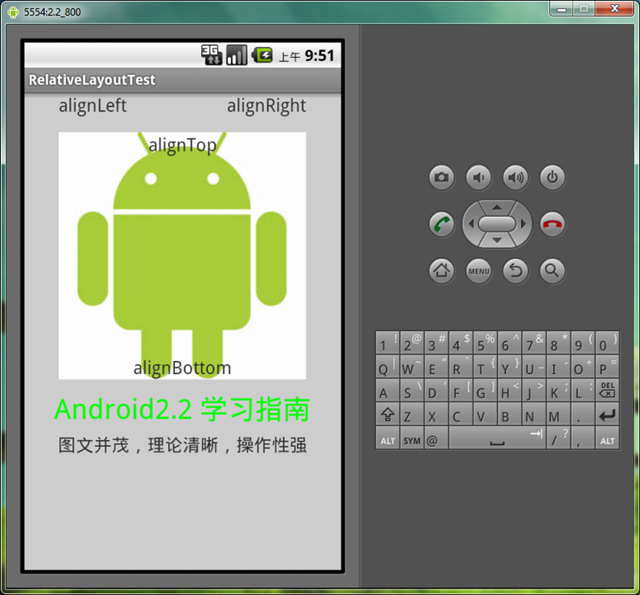Lower volume with the volume down button
The width and height of the screenshot is (640, 595).
(479, 178)
